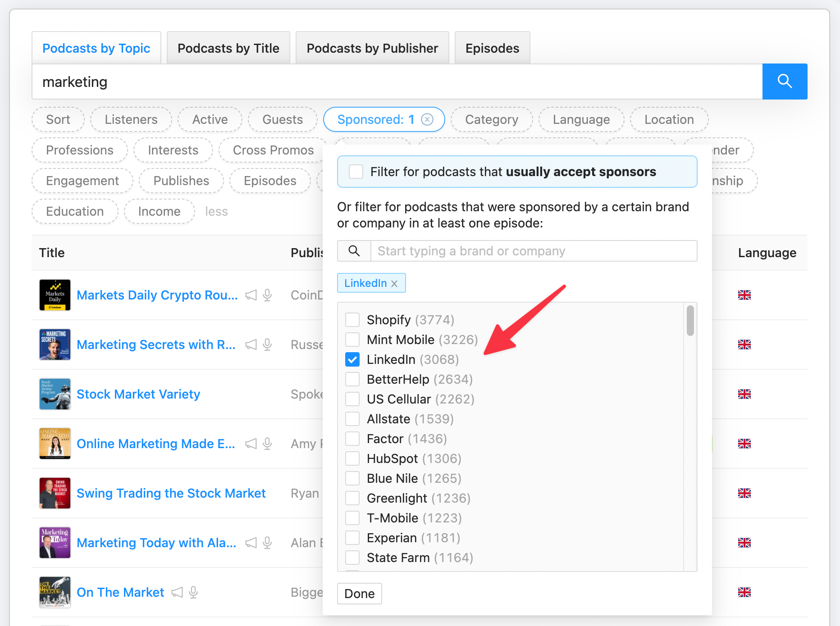Open the Category filter dropdown
Viewport: 840px width, 626px height.
pyautogui.click(x=492, y=119)
